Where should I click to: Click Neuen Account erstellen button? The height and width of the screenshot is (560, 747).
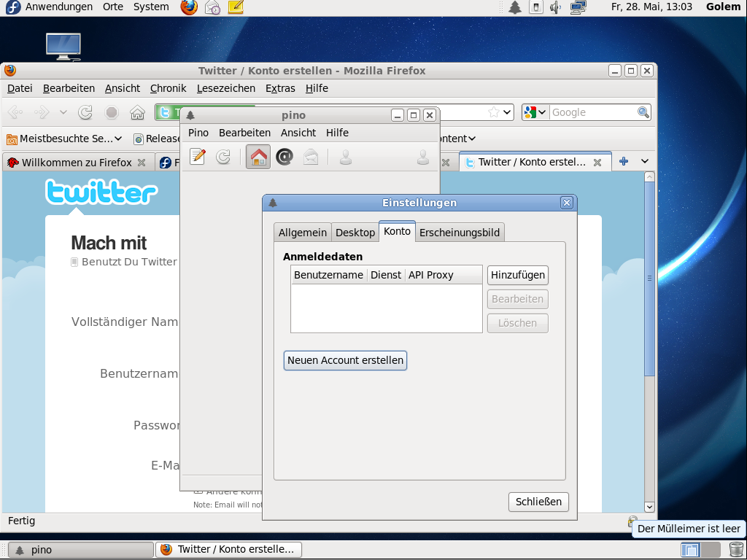pyautogui.click(x=345, y=360)
